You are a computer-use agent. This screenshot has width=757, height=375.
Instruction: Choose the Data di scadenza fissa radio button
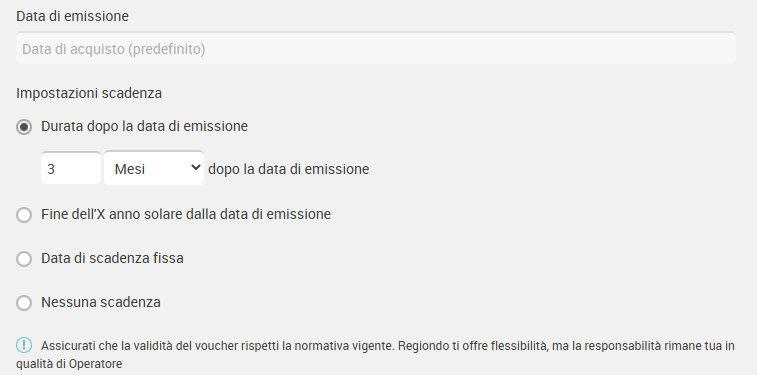click(x=24, y=259)
